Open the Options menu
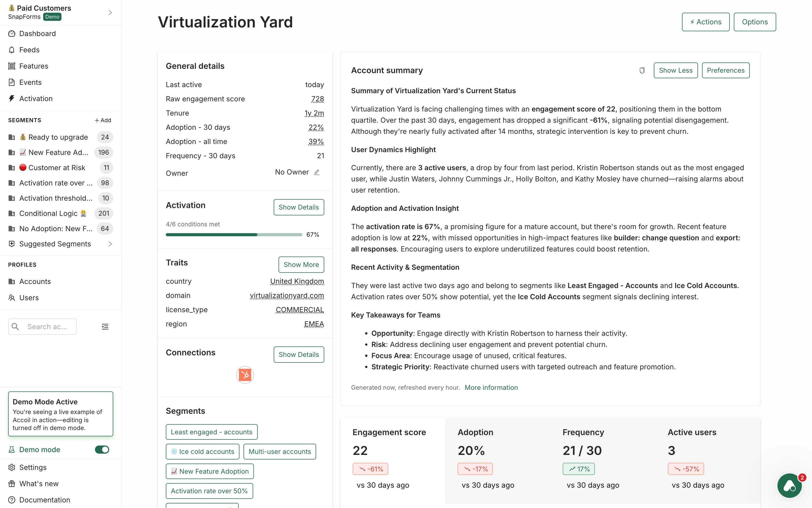This screenshot has width=812, height=508. pos(755,22)
